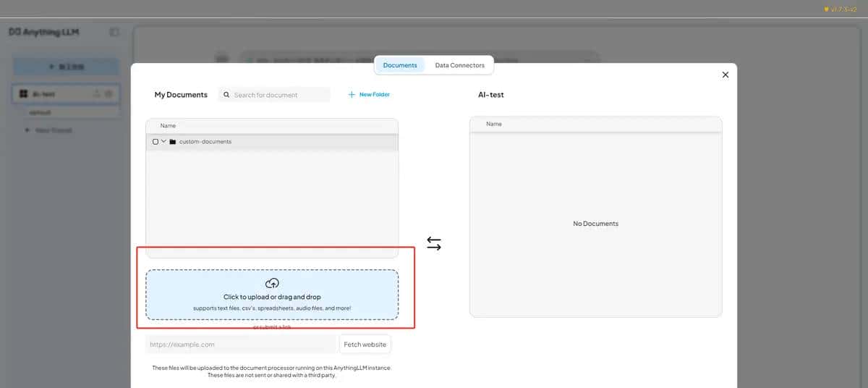The width and height of the screenshot is (868, 388).
Task: Expand the custom-documents folder chevron
Action: click(164, 142)
